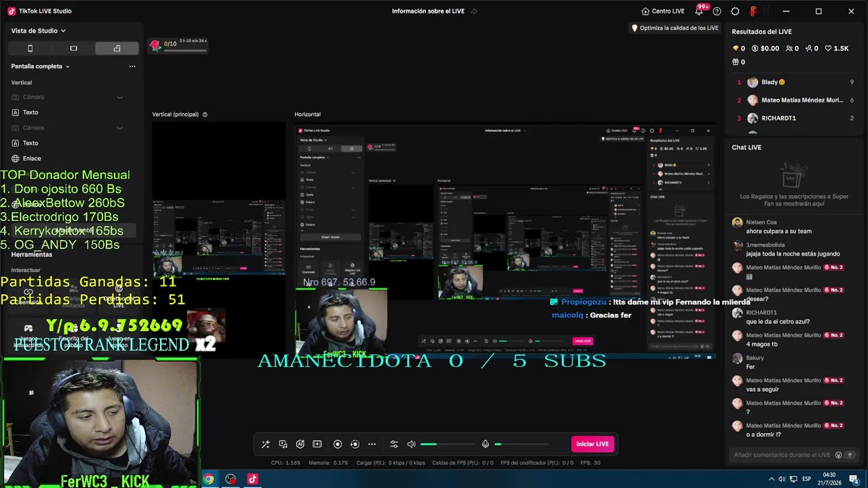The width and height of the screenshot is (868, 488).
Task: Open the help question mark icon
Action: [717, 11]
